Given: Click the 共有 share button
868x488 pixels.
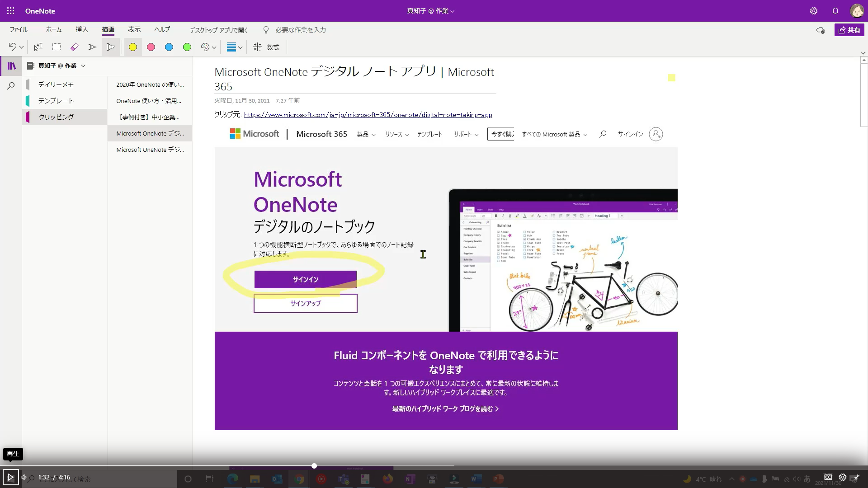Looking at the screenshot, I should [849, 30].
